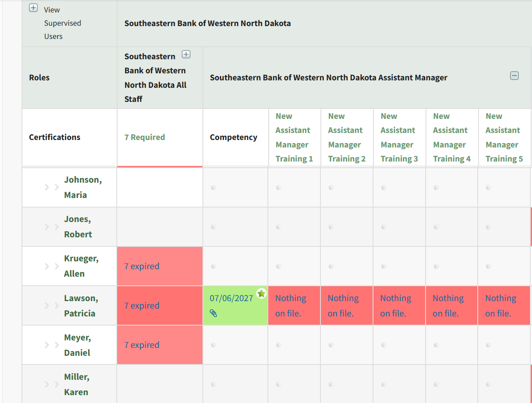Open New Assistant Manager Training 2 header

point(347,138)
